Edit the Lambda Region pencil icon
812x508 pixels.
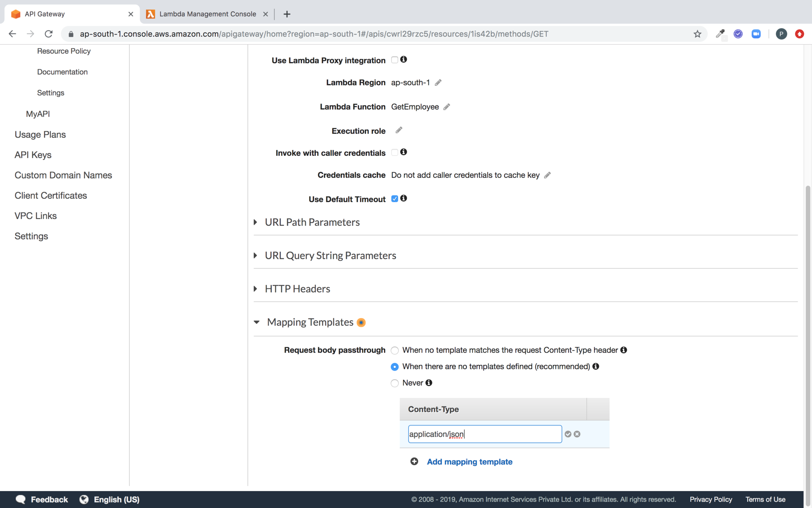[438, 82]
